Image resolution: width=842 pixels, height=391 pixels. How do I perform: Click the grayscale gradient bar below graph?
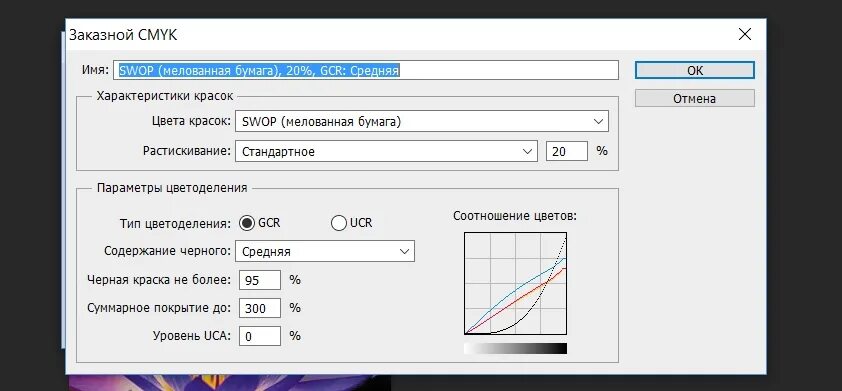pos(515,349)
